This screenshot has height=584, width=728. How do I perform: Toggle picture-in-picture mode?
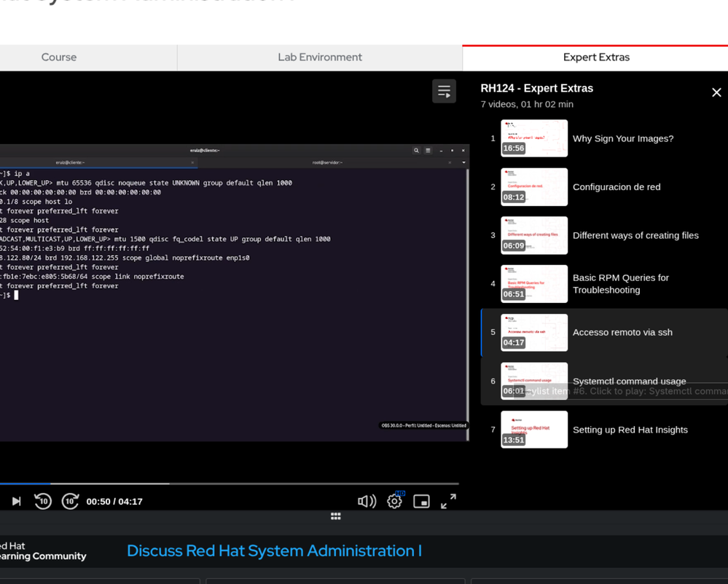point(421,501)
